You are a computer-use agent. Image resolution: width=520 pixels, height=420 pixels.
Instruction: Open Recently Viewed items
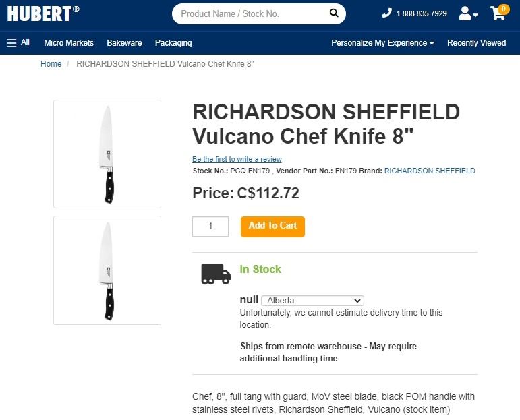pos(476,42)
